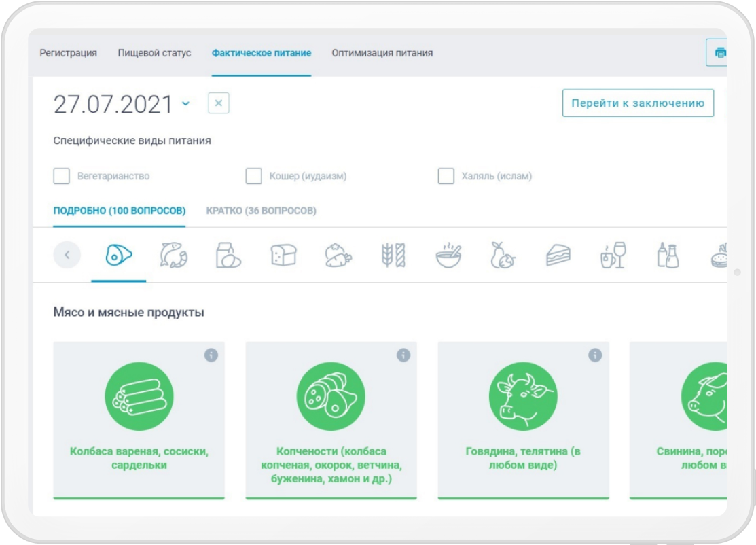
Task: Enable the Вегетарианство checkbox
Action: click(61, 176)
